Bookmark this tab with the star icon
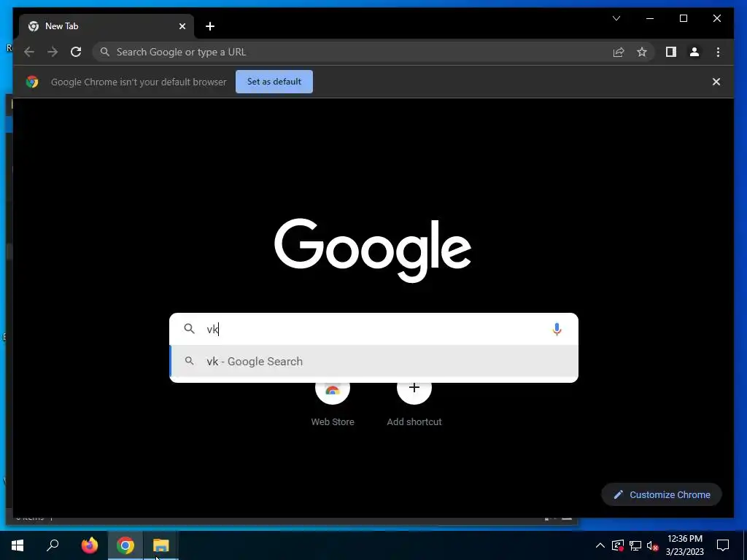Viewport: 747px width, 560px height. (x=642, y=52)
